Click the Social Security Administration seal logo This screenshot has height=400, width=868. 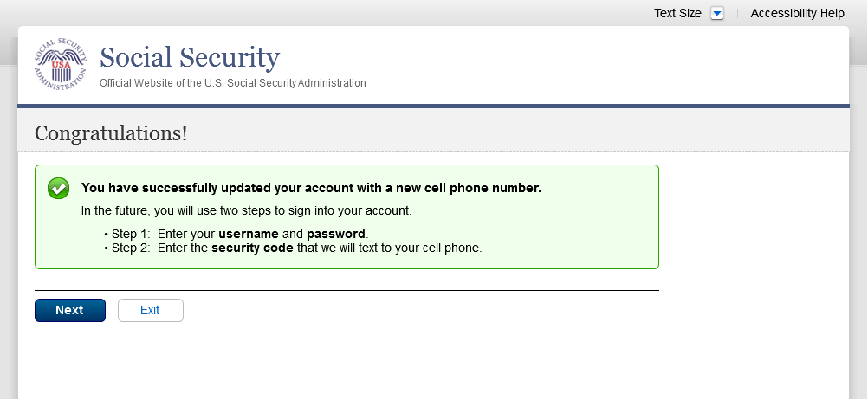click(x=61, y=66)
